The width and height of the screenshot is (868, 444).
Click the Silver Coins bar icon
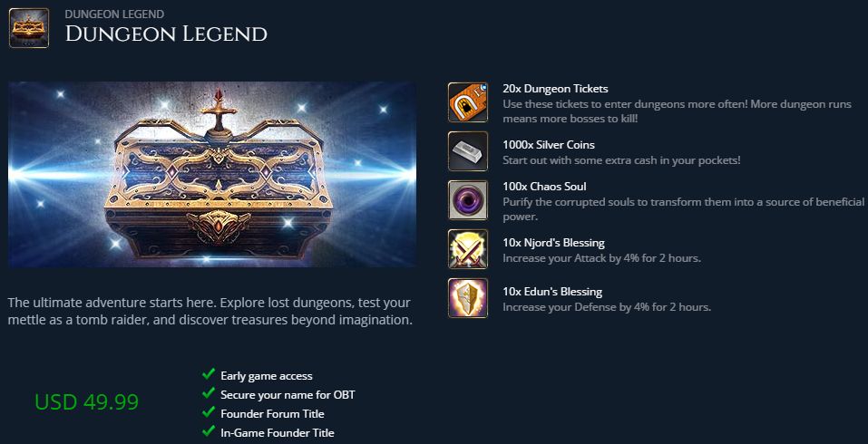click(468, 151)
